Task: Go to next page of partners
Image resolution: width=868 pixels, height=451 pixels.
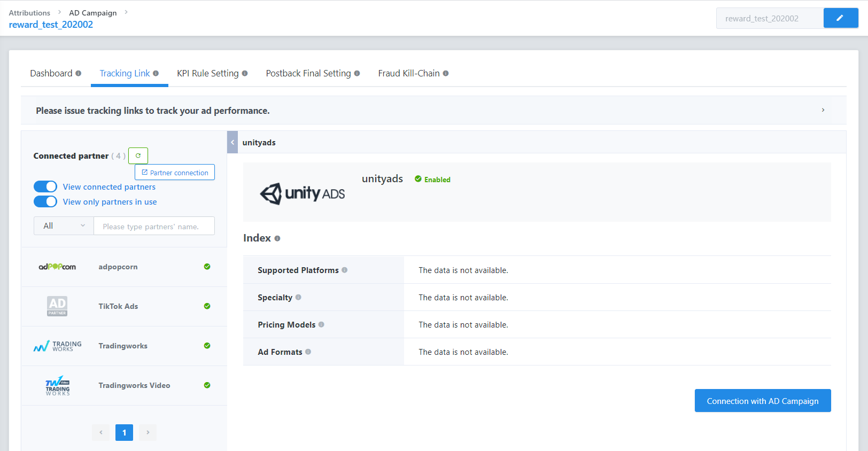Action: 148,432
